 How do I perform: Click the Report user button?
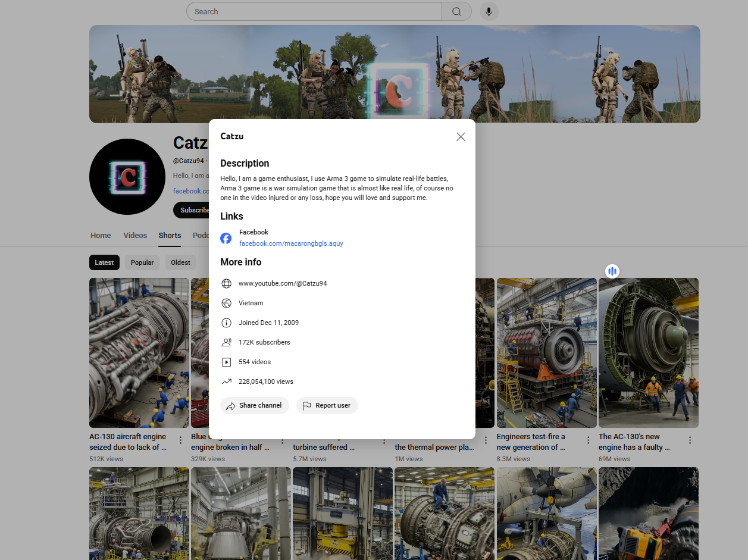click(327, 405)
